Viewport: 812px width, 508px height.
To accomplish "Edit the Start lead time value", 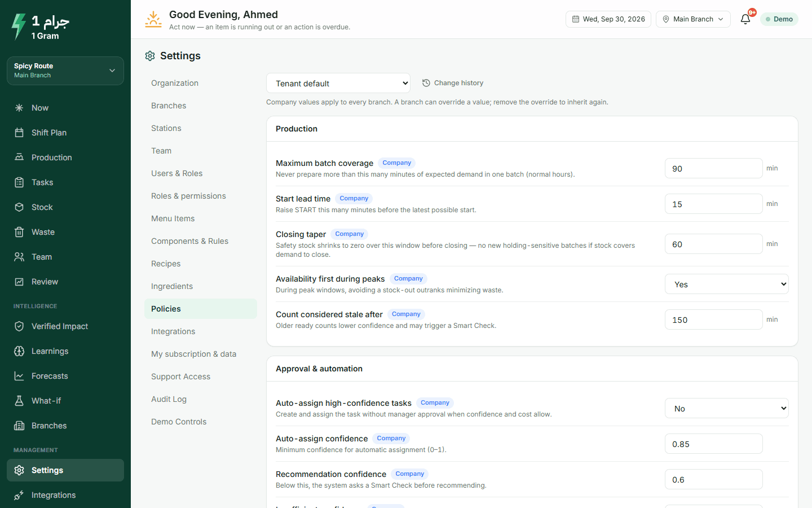I will tap(714, 204).
